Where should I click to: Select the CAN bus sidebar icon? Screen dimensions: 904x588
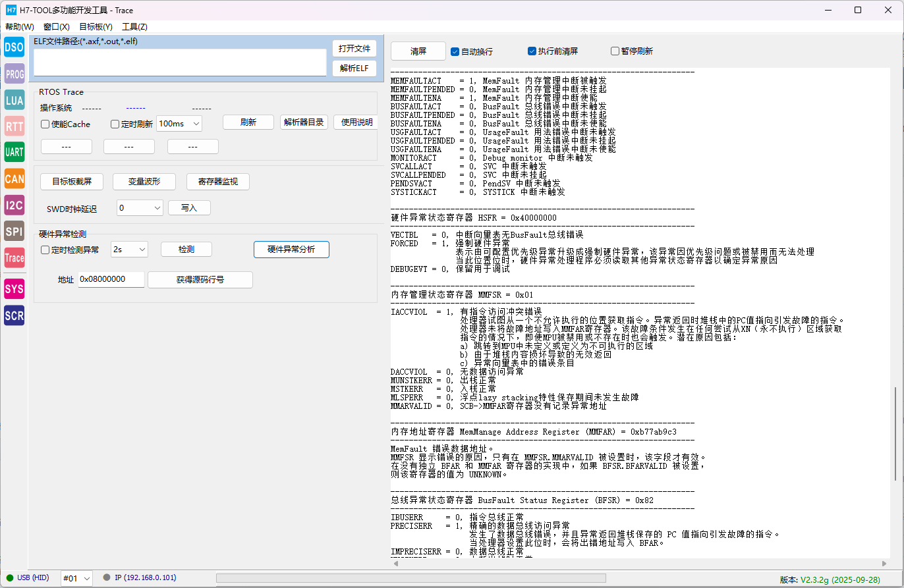(x=14, y=179)
